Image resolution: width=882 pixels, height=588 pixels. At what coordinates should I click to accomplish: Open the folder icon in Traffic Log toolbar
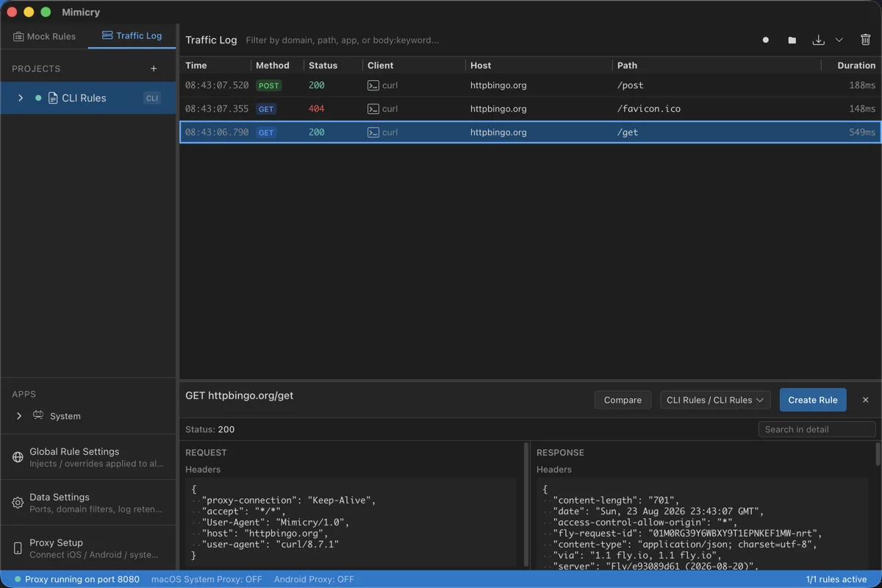click(792, 40)
